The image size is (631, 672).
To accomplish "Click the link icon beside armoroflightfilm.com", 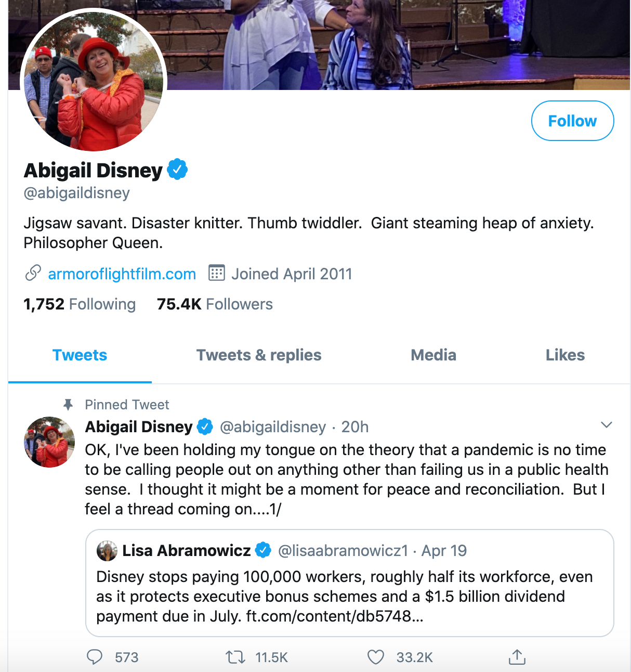I will tap(33, 273).
